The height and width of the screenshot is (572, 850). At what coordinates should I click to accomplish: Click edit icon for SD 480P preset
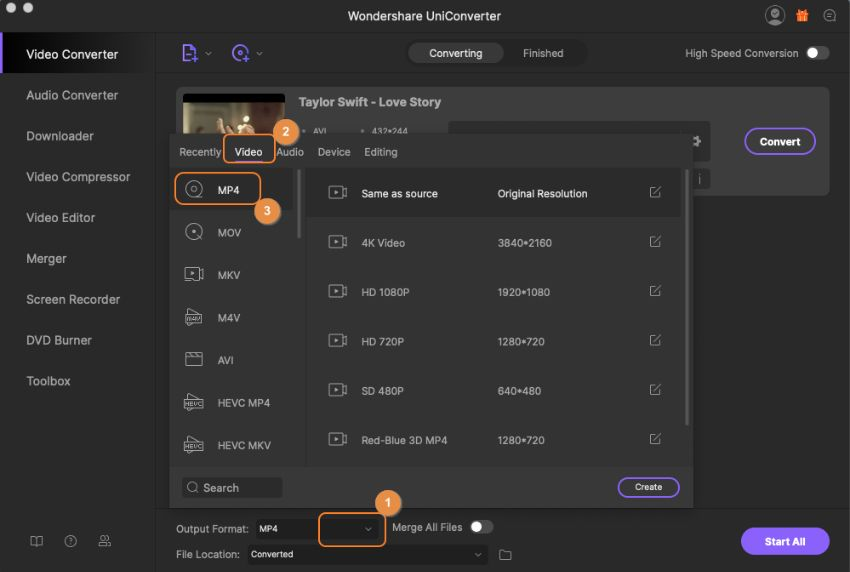(655, 389)
